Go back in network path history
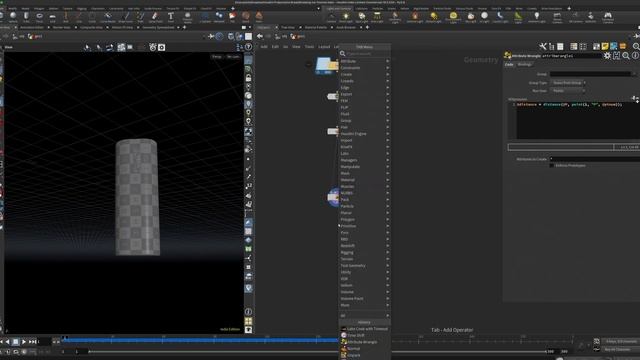 click(260, 36)
